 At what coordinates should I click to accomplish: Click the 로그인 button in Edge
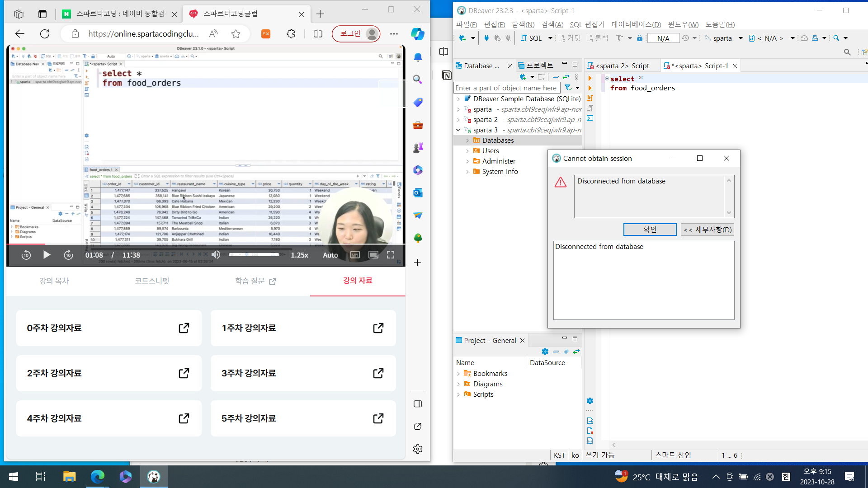356,34
